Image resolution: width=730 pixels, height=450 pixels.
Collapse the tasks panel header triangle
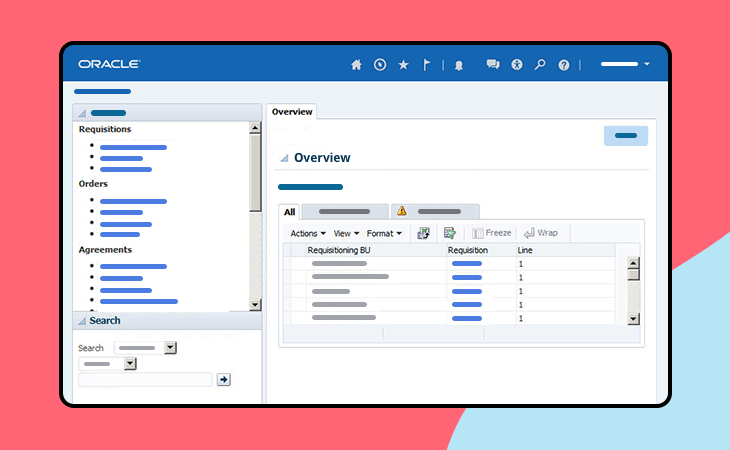click(82, 113)
